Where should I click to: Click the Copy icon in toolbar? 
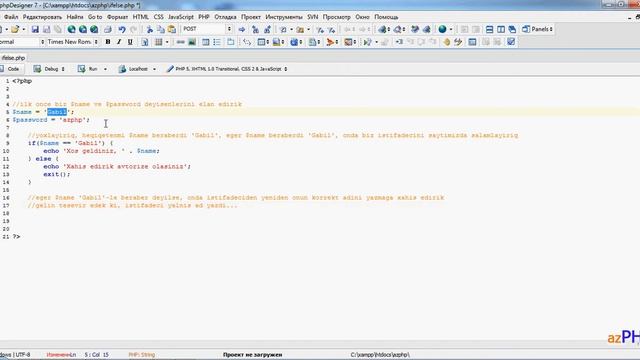161,29
